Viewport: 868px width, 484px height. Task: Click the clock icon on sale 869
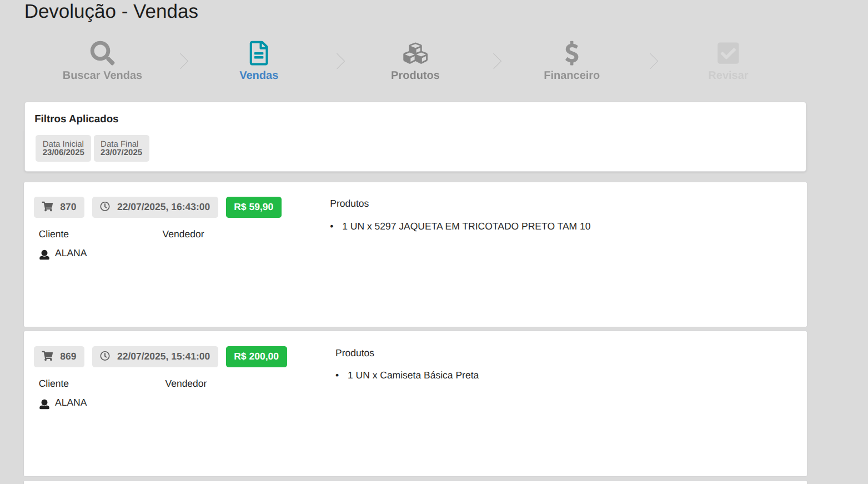coord(105,356)
